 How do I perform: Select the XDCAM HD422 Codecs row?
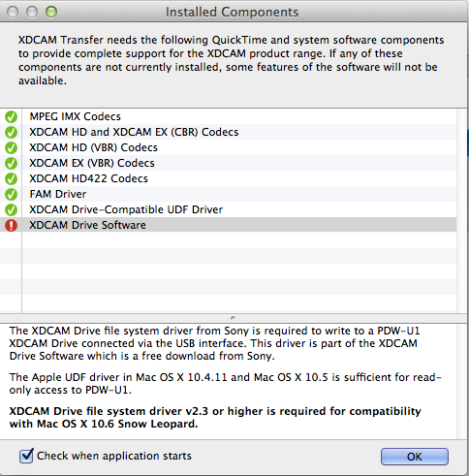coord(228,178)
